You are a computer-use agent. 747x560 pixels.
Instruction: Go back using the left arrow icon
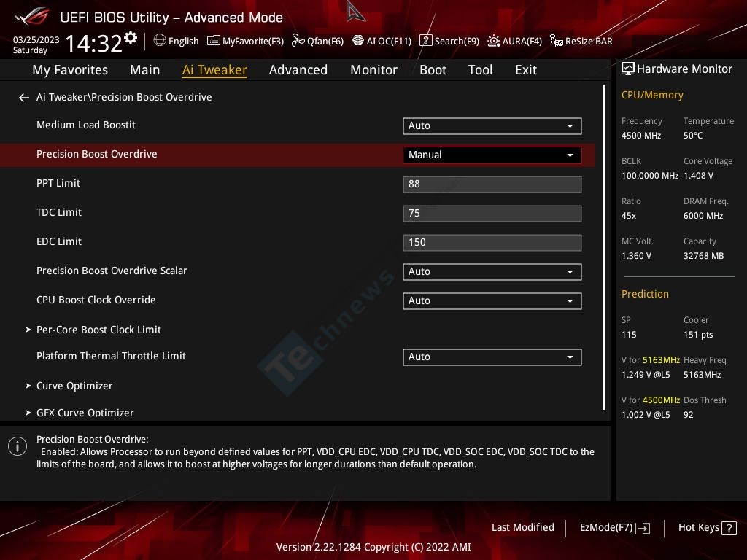(24, 98)
